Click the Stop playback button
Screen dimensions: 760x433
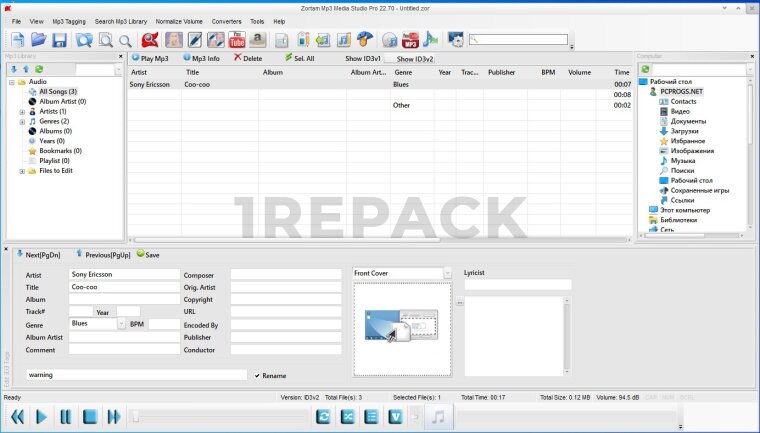pyautogui.click(x=89, y=416)
